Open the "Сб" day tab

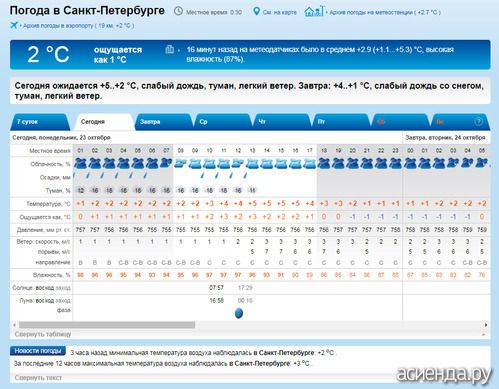click(x=401, y=122)
